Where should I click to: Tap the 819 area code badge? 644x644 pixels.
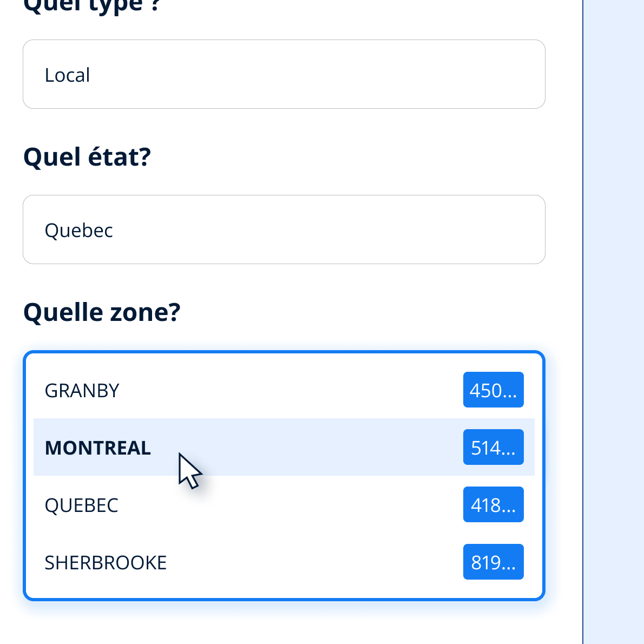click(x=493, y=562)
